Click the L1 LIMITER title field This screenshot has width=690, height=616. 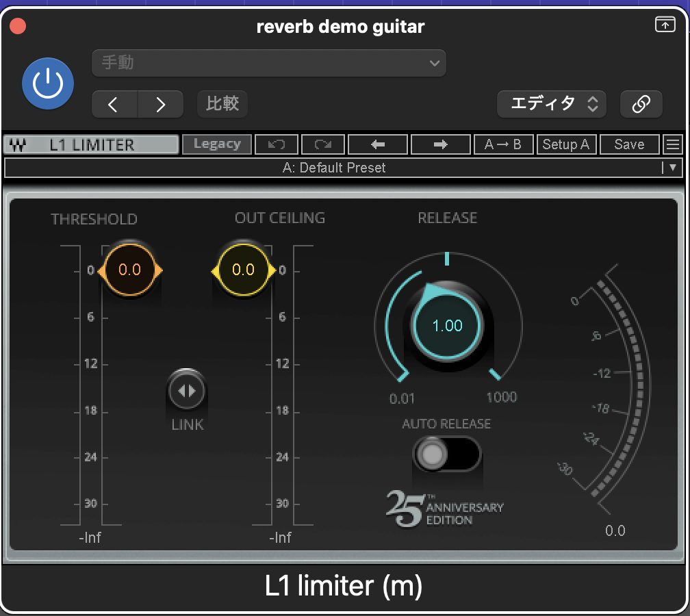pos(92,145)
